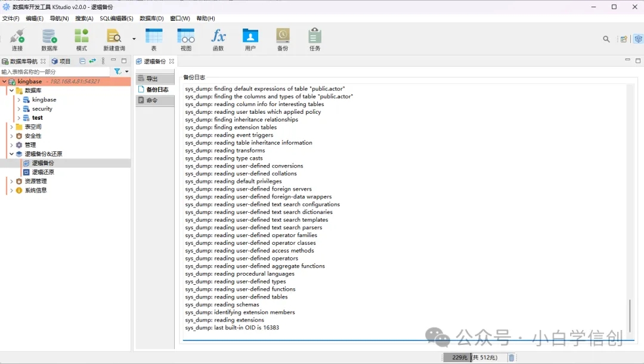Open 帮助(H) menu
Screen dimensions: 644x364
(x=206, y=18)
